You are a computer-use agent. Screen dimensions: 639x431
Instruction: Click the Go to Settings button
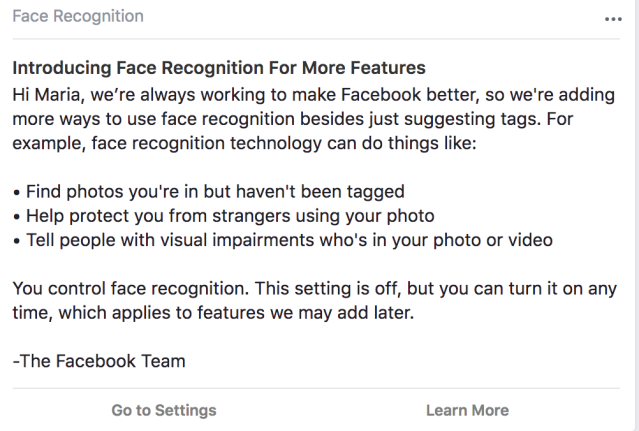click(x=164, y=410)
